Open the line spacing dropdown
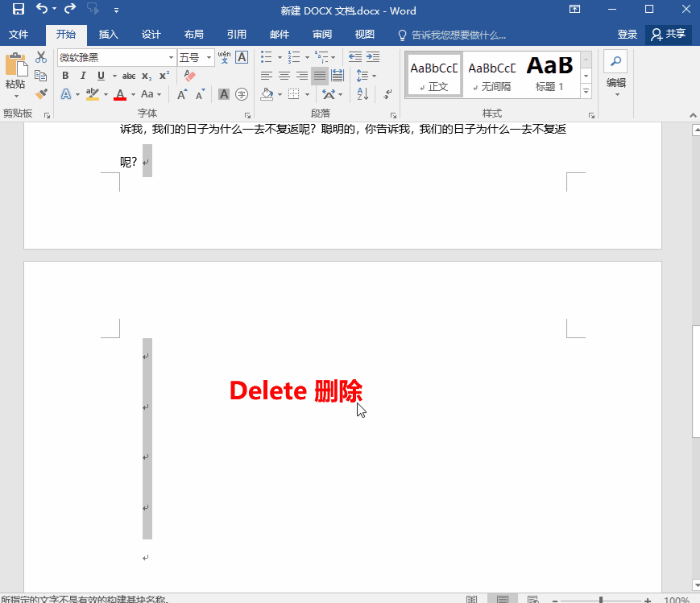The width and height of the screenshot is (700, 603). click(363, 75)
